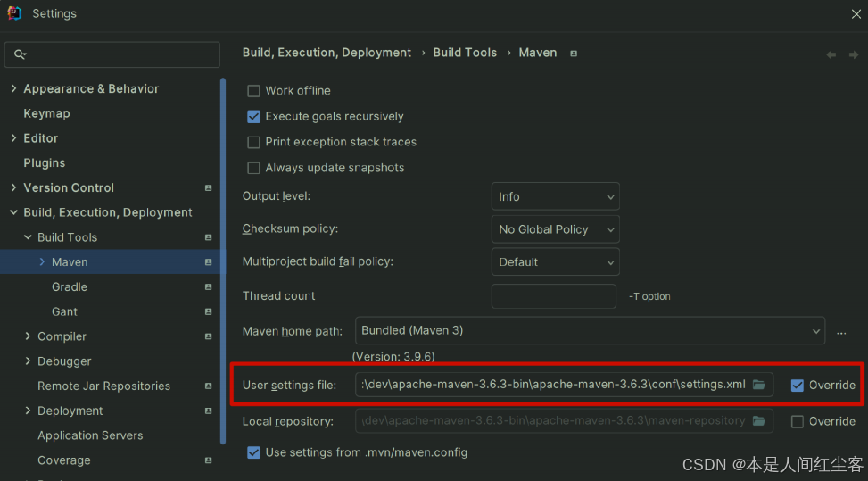Screen dimensions: 868x481
Task: Expand the Deployment chevron
Action: pyautogui.click(x=28, y=411)
